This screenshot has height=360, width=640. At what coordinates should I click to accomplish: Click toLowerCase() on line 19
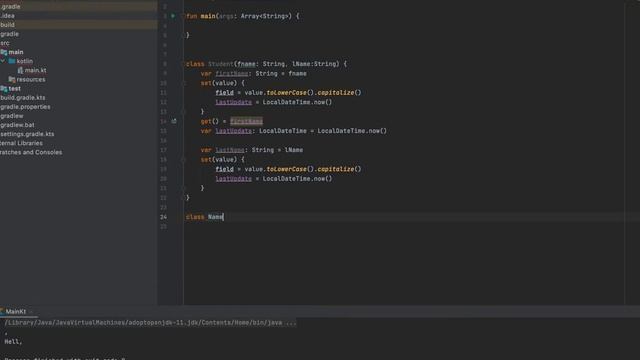290,169
